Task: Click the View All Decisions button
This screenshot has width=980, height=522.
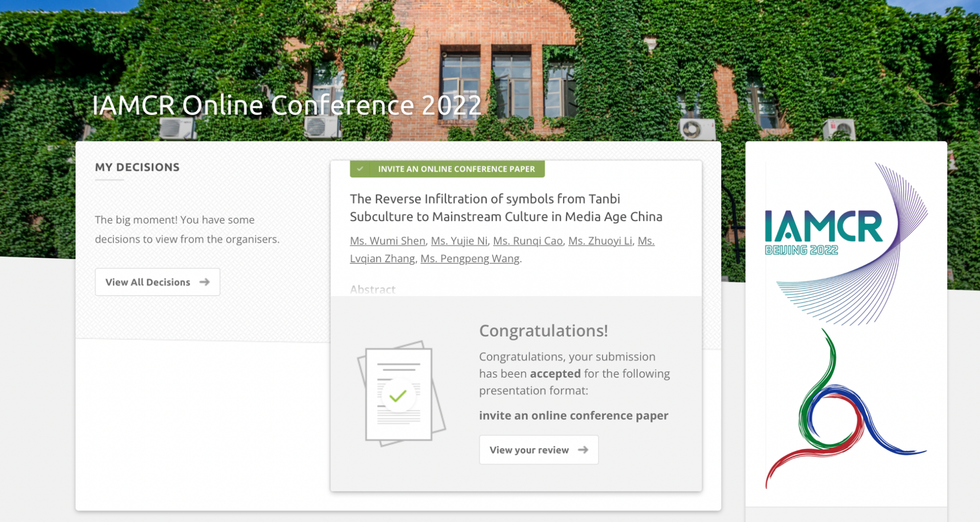Action: 157,282
